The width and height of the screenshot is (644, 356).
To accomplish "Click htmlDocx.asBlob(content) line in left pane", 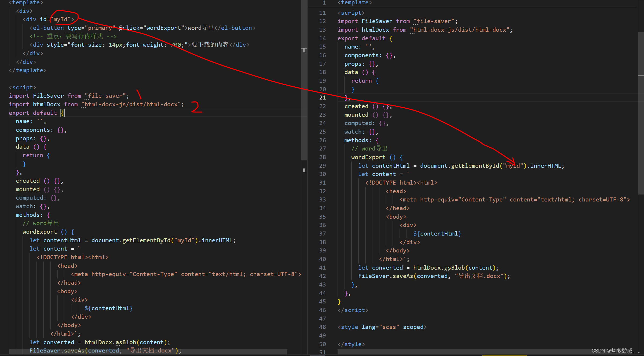I will tap(100, 342).
